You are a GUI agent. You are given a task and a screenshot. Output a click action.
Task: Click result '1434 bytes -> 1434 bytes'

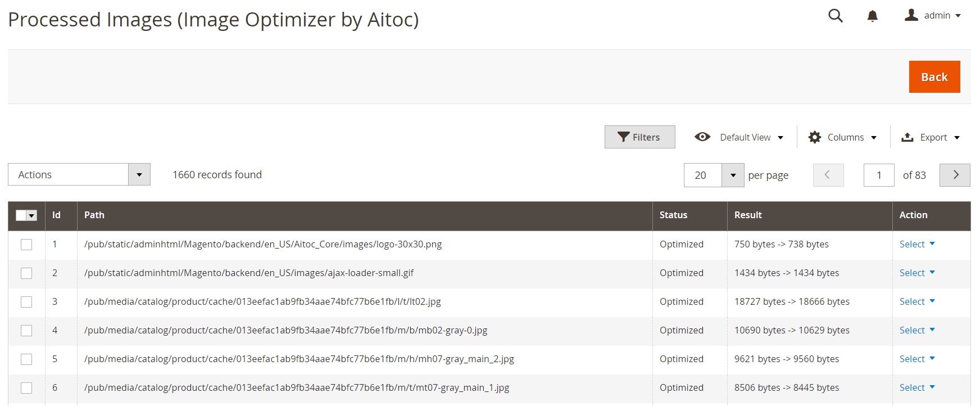pos(787,273)
